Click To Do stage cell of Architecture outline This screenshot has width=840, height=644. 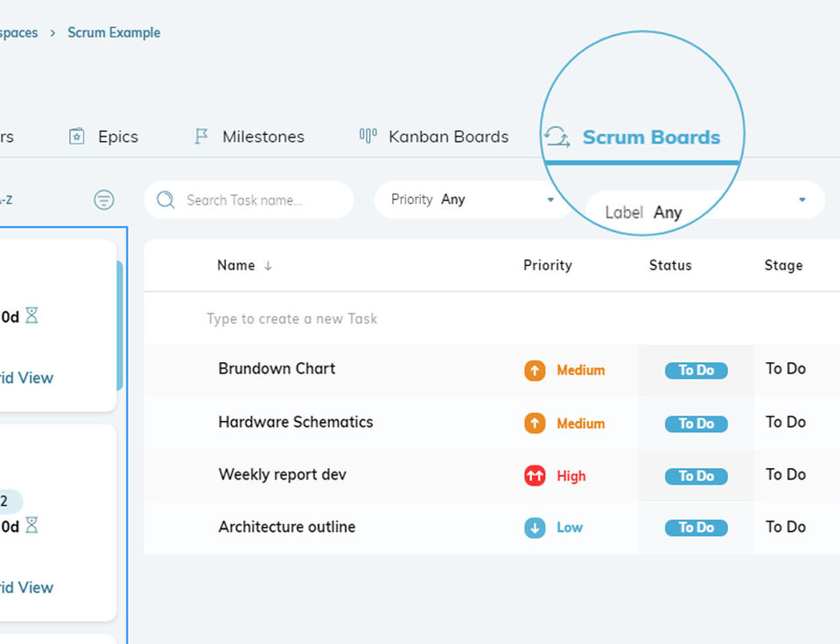pos(786,528)
